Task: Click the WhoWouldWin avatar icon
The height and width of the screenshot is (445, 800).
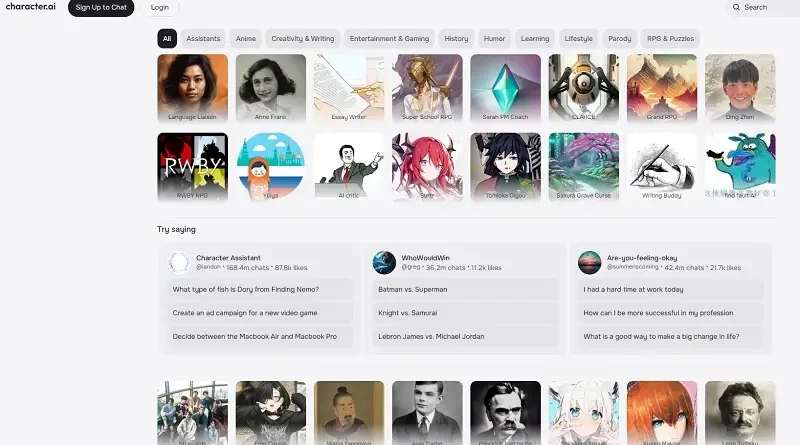Action: pos(384,262)
